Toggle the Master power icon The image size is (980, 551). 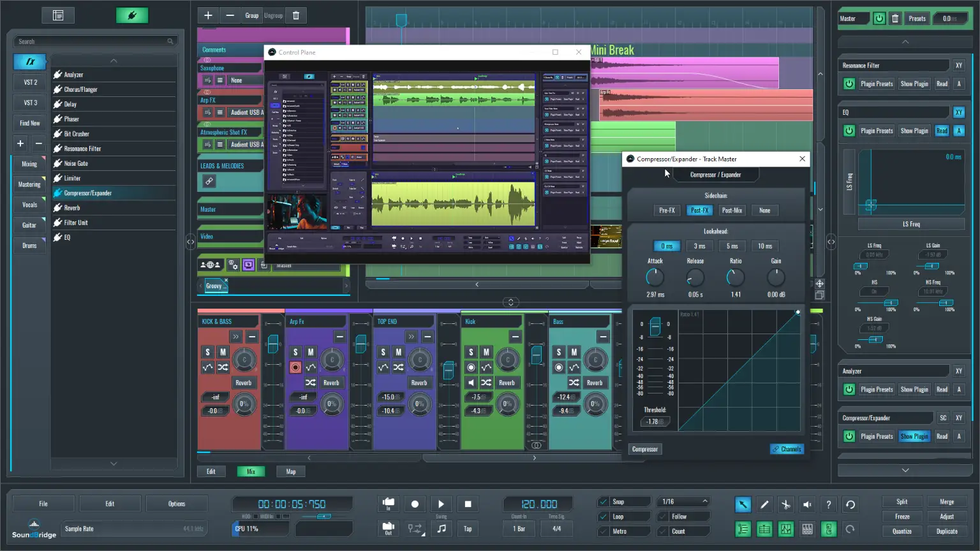pos(879,18)
